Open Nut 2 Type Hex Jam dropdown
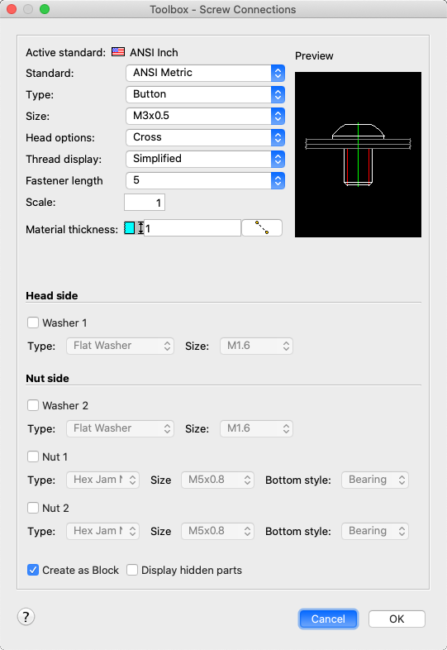Screen dimensions: 447x650 point(103,531)
